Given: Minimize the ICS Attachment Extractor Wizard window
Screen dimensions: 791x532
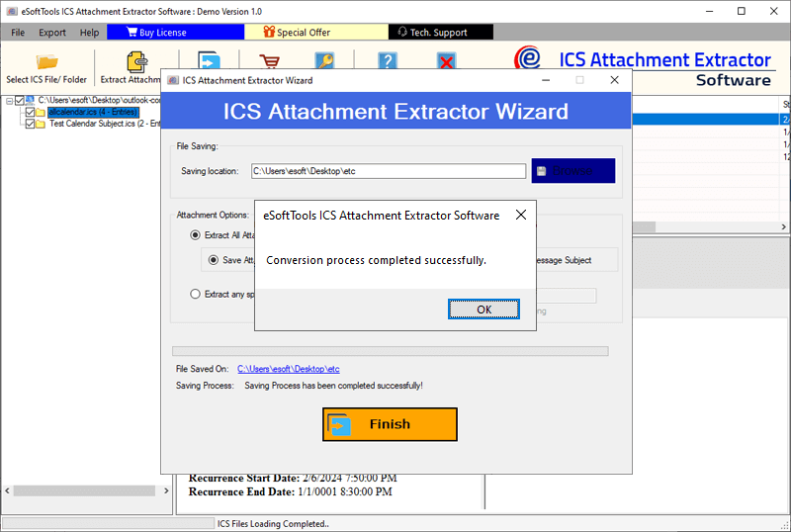Looking at the screenshot, I should (546, 80).
